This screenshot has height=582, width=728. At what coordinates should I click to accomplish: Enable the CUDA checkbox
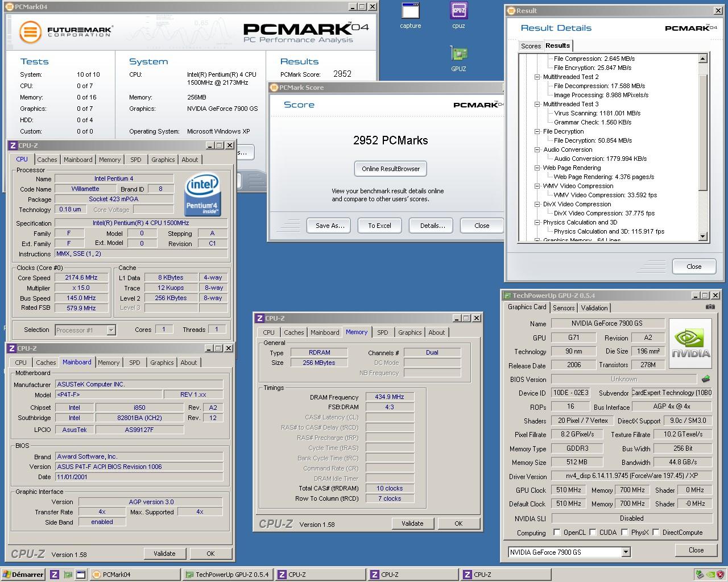[593, 533]
